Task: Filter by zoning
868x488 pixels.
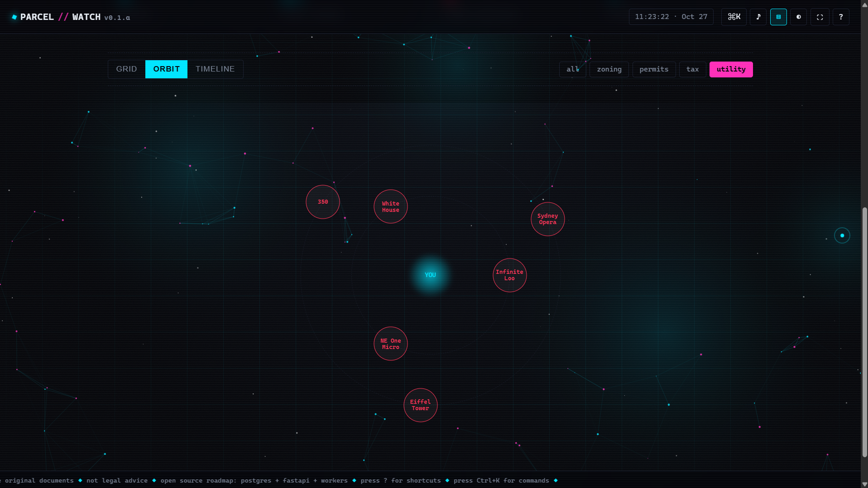Action: pos(609,69)
